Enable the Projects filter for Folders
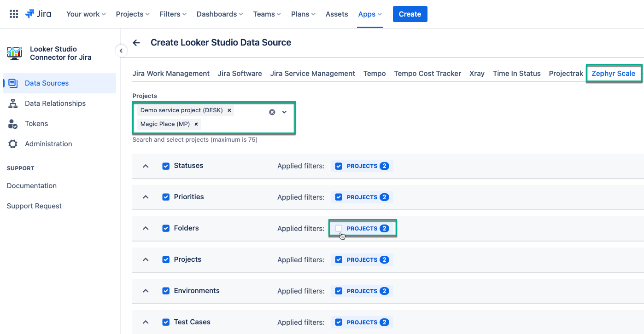 pos(339,229)
